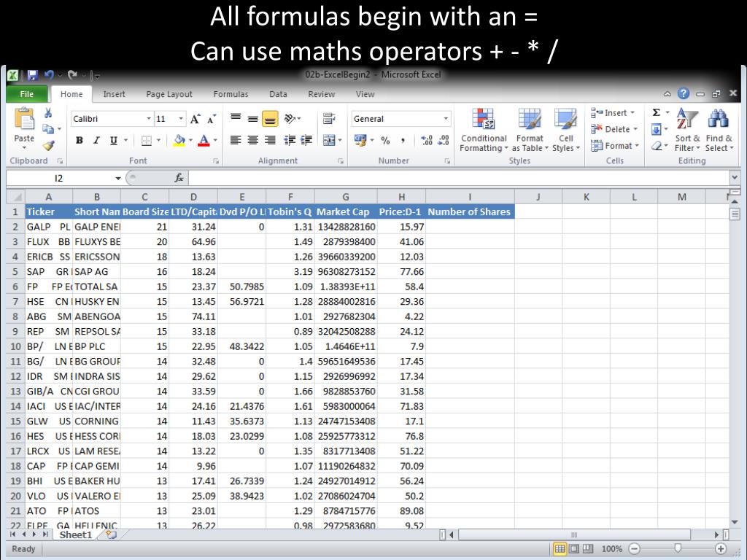Toggle Underline formatting

tap(113, 141)
